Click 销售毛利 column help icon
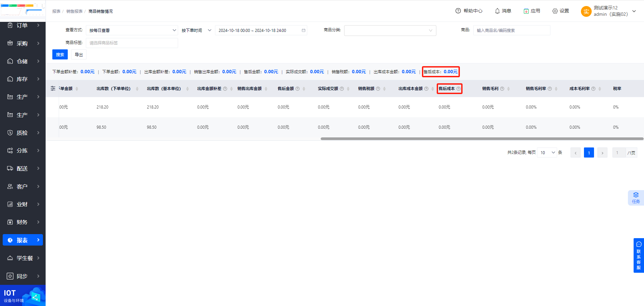 point(502,89)
